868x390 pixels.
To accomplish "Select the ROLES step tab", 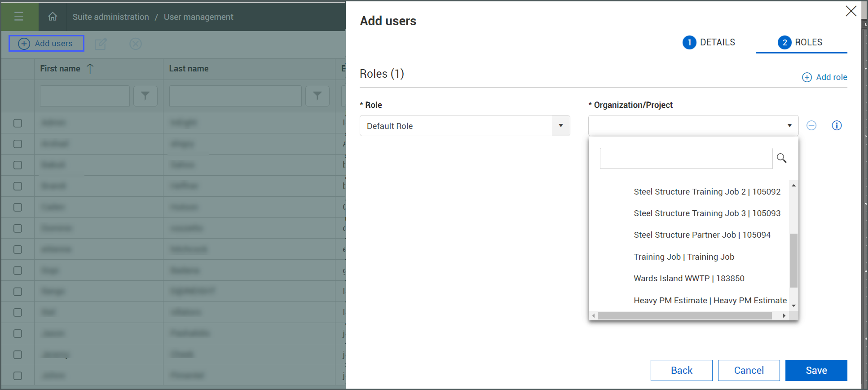I will pos(801,42).
